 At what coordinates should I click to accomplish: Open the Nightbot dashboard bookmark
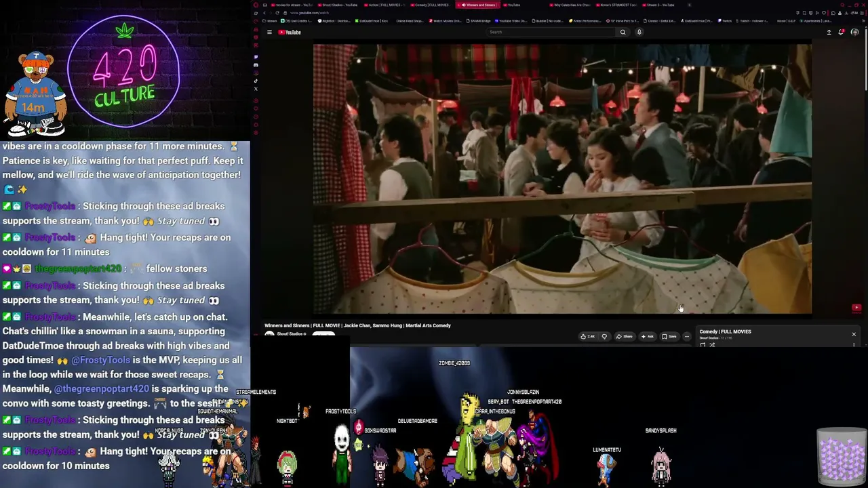[x=334, y=21]
